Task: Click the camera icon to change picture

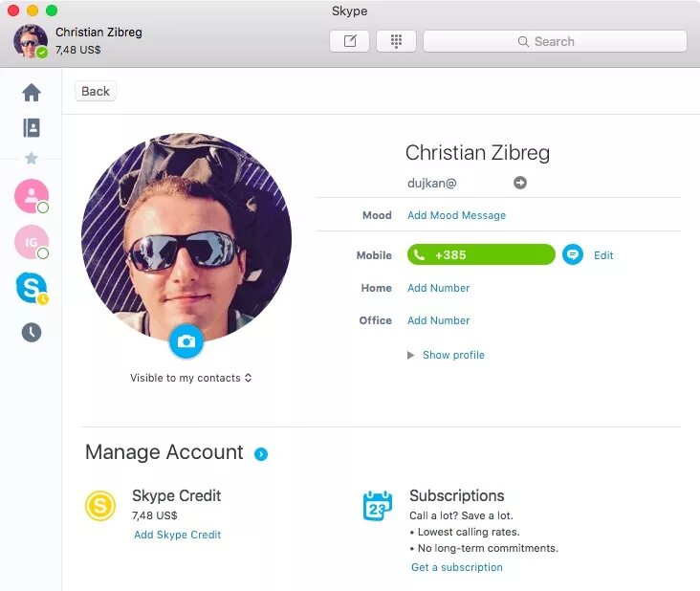Action: (x=186, y=341)
